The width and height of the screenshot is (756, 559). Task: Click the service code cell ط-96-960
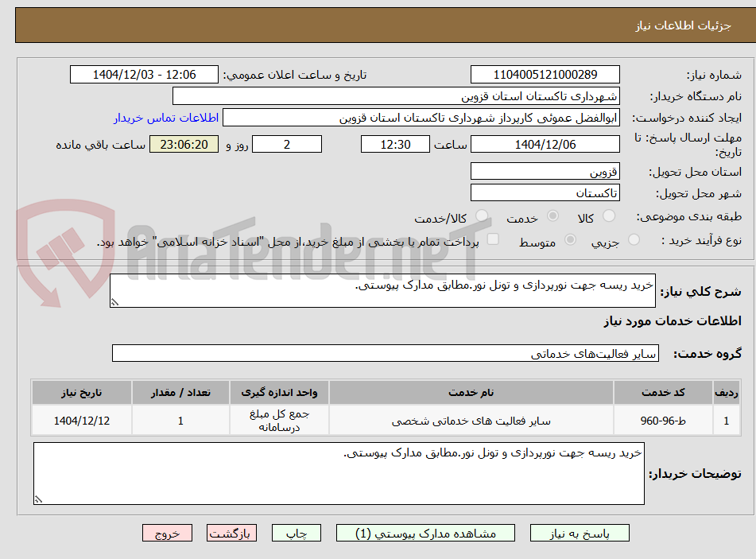point(662,421)
